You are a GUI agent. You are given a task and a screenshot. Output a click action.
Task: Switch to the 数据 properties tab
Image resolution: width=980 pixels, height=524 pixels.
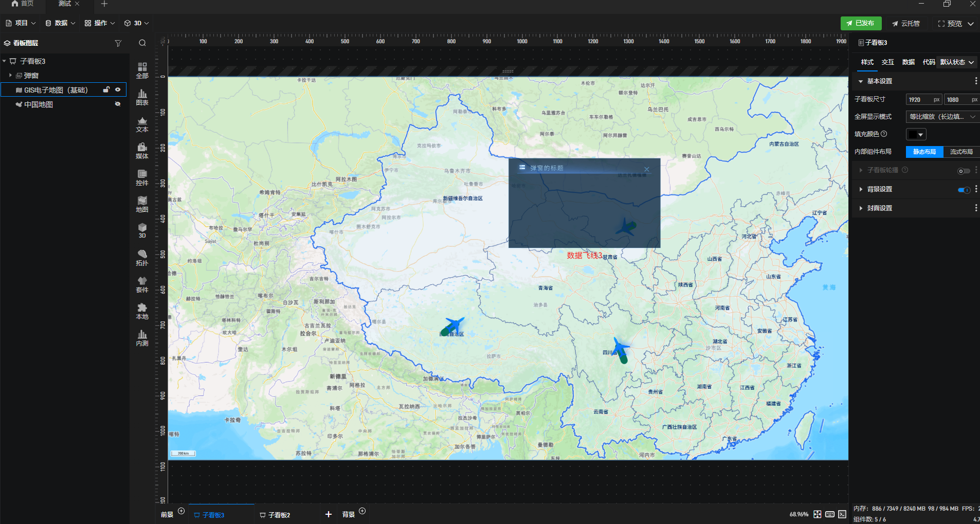coord(909,62)
